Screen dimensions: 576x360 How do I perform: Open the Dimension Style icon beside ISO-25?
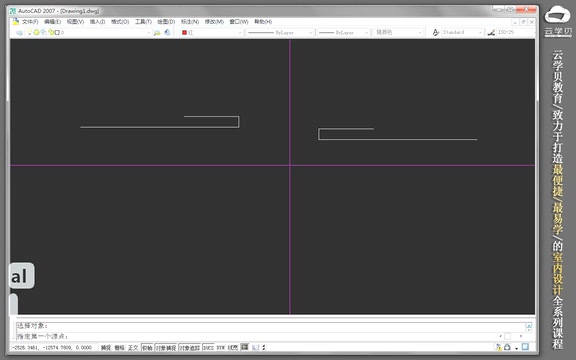[491, 33]
